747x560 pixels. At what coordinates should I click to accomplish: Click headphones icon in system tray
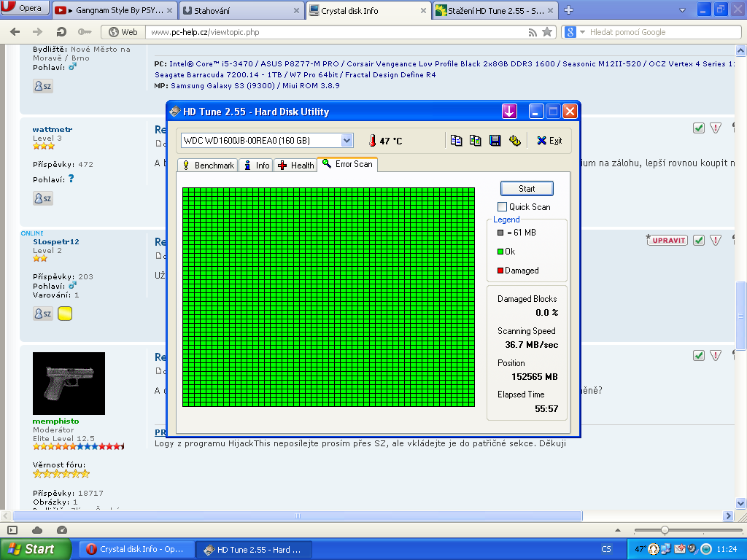[654, 549]
